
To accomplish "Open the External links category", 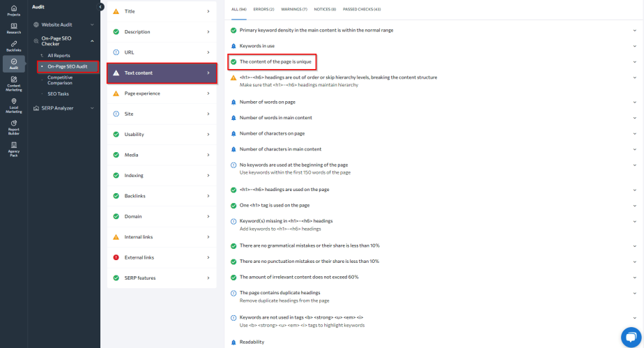I will tap(162, 257).
